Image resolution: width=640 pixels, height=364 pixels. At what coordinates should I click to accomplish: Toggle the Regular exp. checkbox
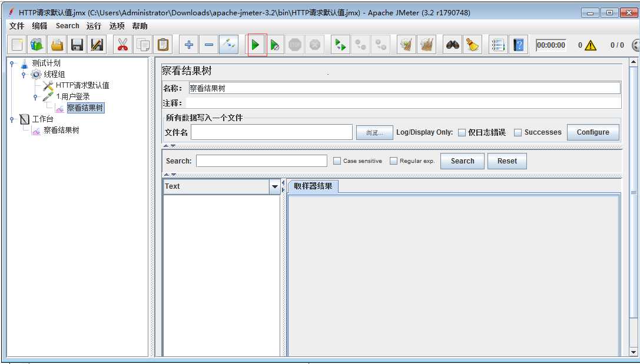393,161
